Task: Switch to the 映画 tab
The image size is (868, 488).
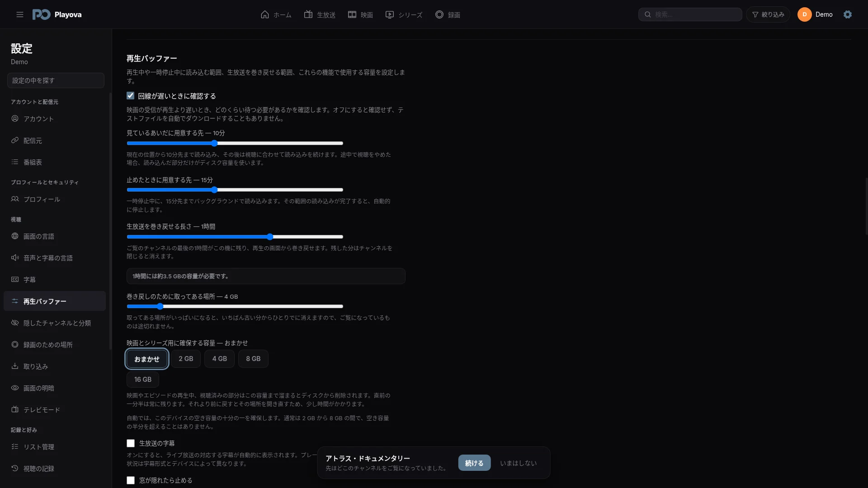Action: click(x=360, y=14)
